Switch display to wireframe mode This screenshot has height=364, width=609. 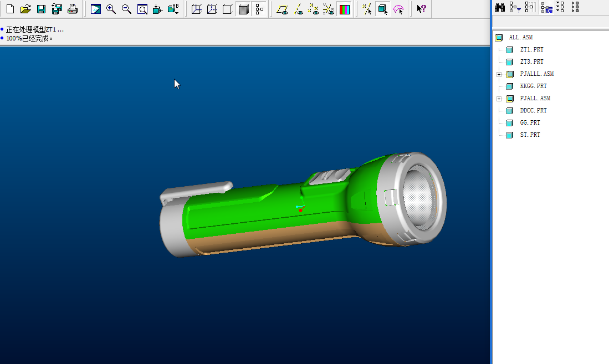(197, 9)
